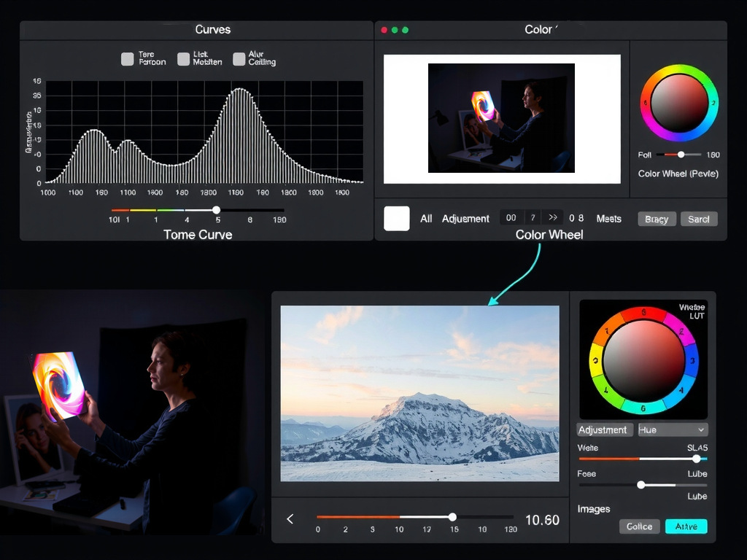747x560 pixels.
Task: Enable the Tere Faroon checkbox
Action: click(x=127, y=59)
